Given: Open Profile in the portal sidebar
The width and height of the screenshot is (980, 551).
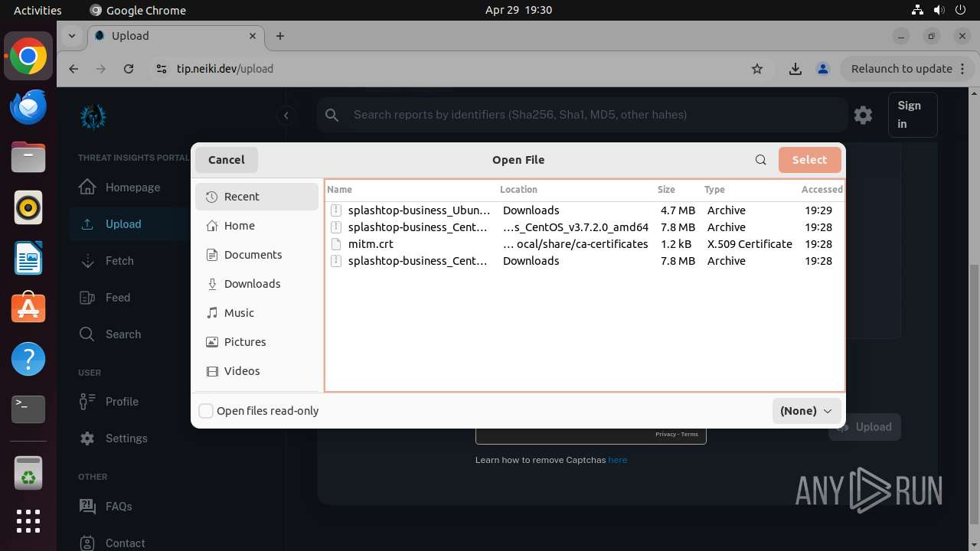Looking at the screenshot, I should coord(122,402).
